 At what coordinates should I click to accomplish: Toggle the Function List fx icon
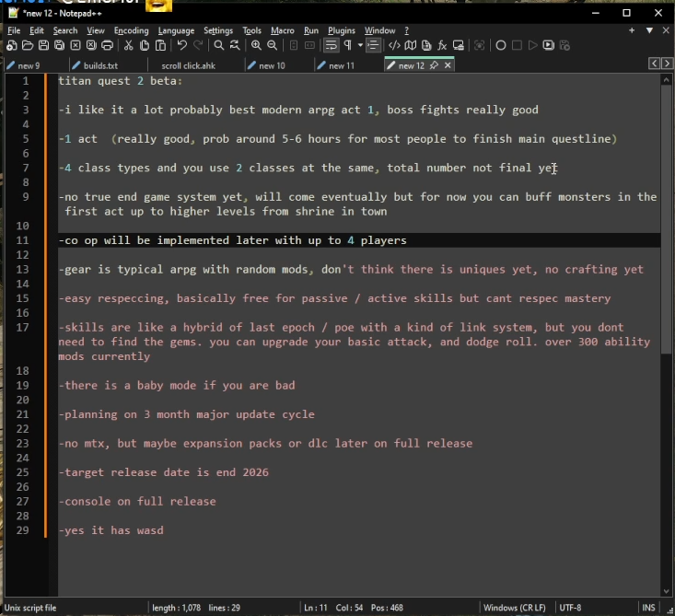coord(442,45)
